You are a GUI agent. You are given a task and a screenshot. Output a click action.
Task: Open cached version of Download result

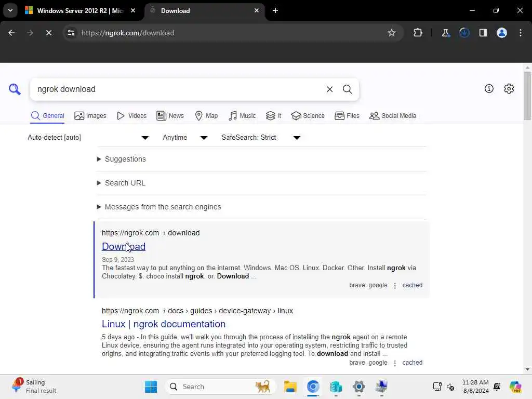click(412, 285)
